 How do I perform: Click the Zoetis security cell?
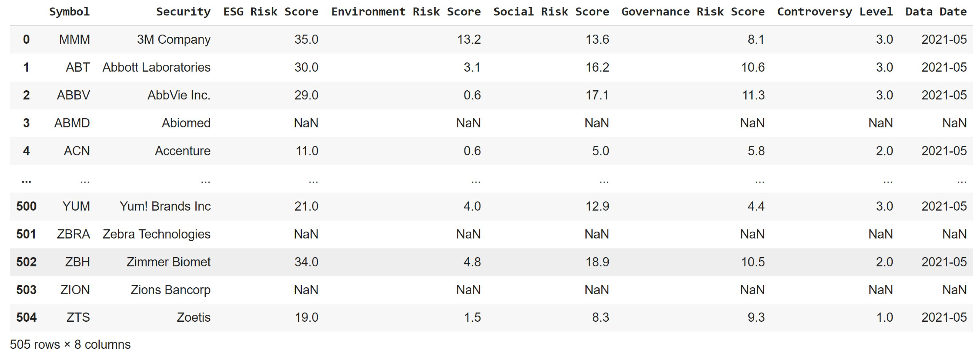click(193, 317)
